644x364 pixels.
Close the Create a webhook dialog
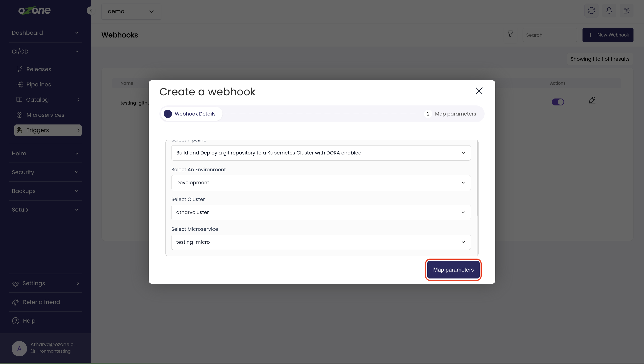tap(479, 91)
